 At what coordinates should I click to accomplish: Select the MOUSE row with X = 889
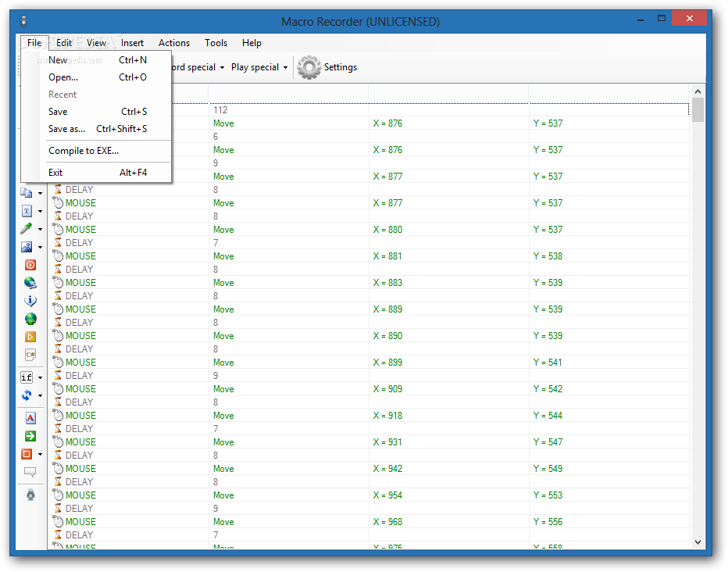pyautogui.click(x=368, y=309)
